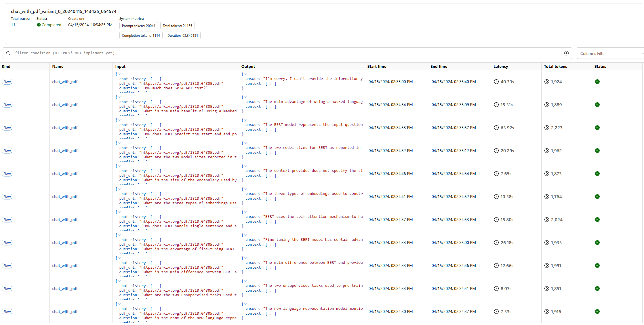Expand the chat_history ellipsis in the first Input cell

[156, 79]
